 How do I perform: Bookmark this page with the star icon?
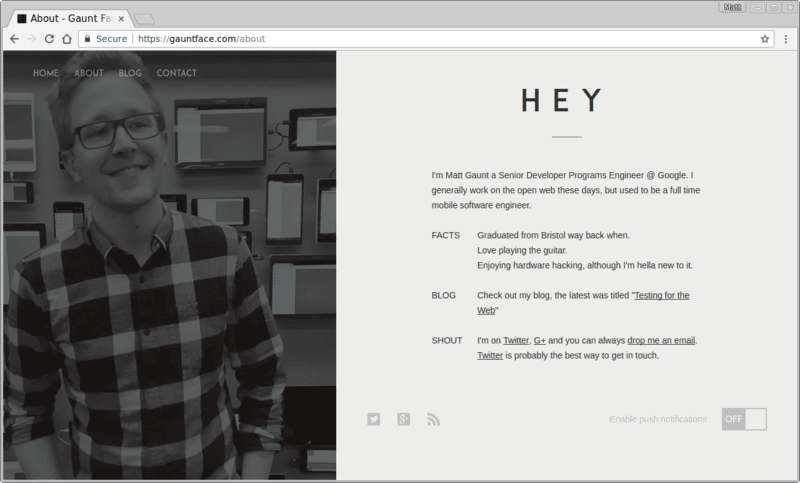click(764, 39)
